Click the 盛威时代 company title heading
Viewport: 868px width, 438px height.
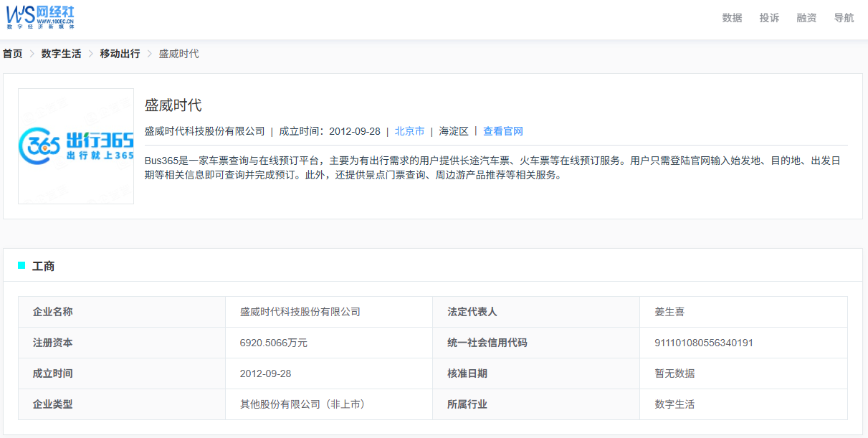click(x=173, y=105)
